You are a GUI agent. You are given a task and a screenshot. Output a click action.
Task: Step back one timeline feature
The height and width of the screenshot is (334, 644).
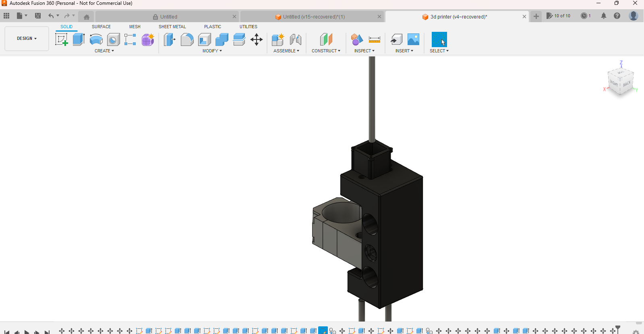point(17,332)
